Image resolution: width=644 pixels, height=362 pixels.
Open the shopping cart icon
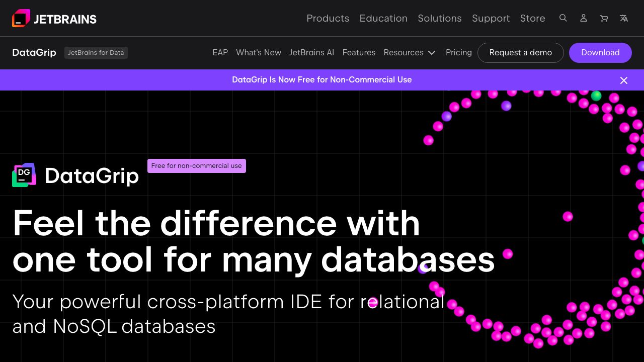[604, 18]
